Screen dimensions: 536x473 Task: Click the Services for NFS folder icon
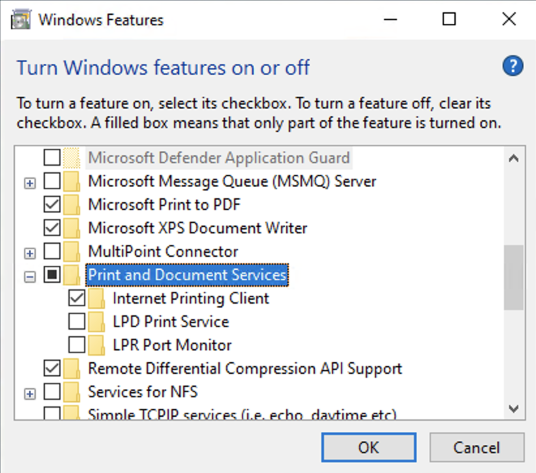point(71,392)
